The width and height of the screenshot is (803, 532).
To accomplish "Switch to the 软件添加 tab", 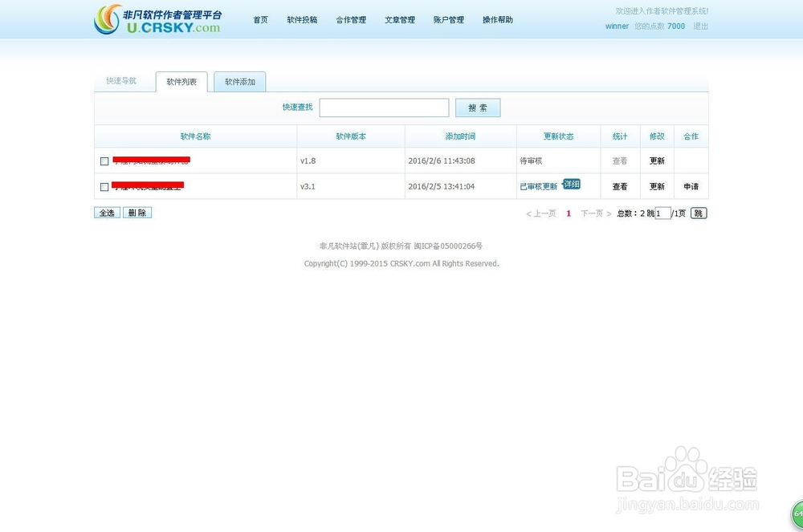I will (239, 81).
